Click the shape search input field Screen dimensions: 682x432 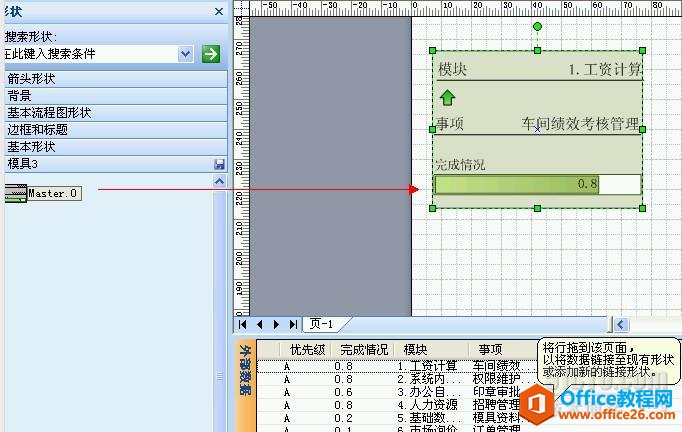[x=91, y=54]
